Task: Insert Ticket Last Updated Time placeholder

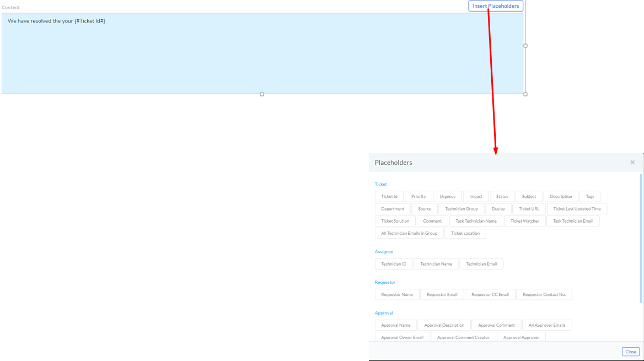Action: 577,209
